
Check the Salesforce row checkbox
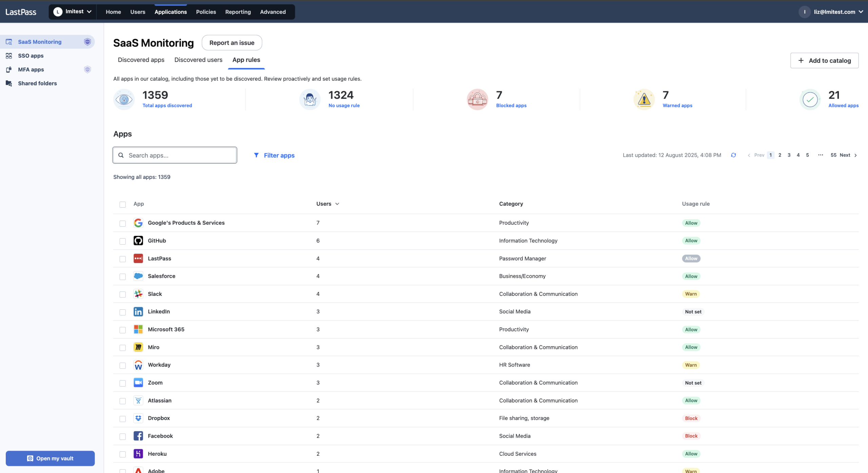122,276
